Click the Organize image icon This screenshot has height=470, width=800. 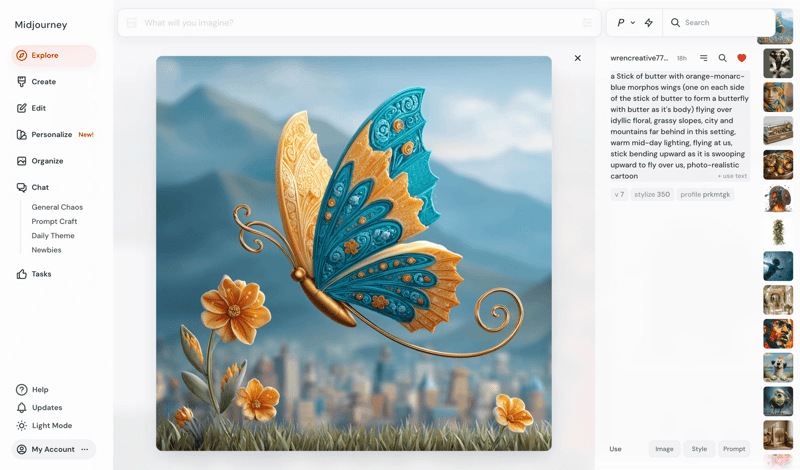click(x=21, y=161)
